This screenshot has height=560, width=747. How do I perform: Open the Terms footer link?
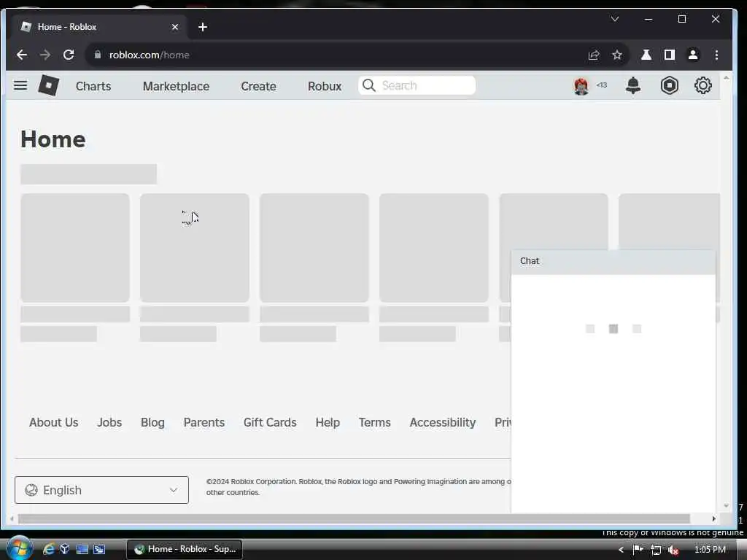pyautogui.click(x=374, y=422)
